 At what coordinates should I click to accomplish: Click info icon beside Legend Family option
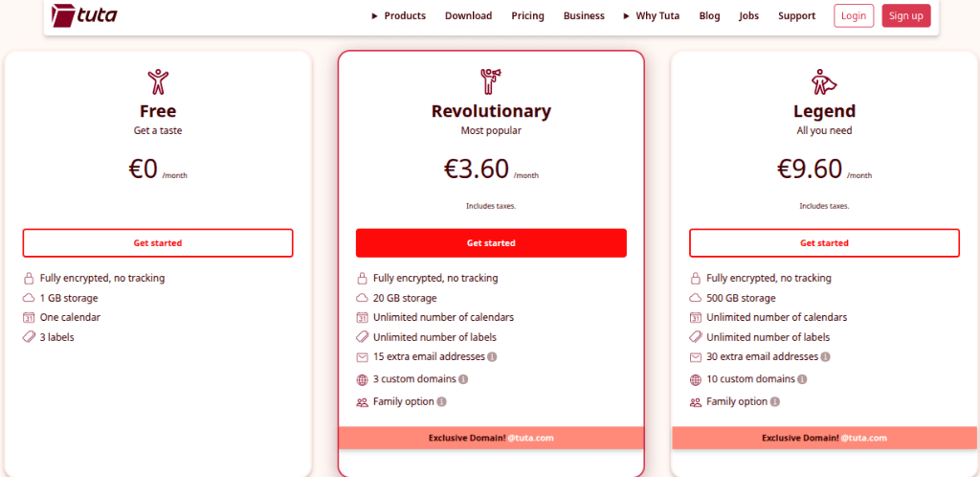pyautogui.click(x=775, y=402)
